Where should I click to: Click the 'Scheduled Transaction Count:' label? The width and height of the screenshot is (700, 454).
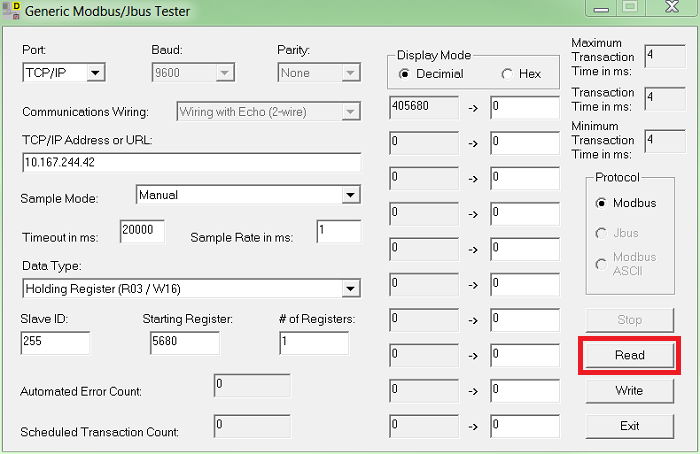pos(100,432)
